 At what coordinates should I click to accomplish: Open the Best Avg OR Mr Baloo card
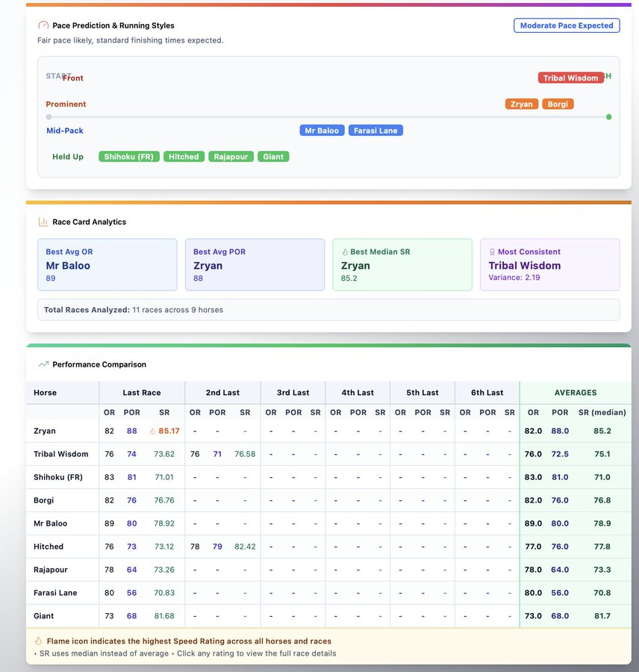coord(107,265)
